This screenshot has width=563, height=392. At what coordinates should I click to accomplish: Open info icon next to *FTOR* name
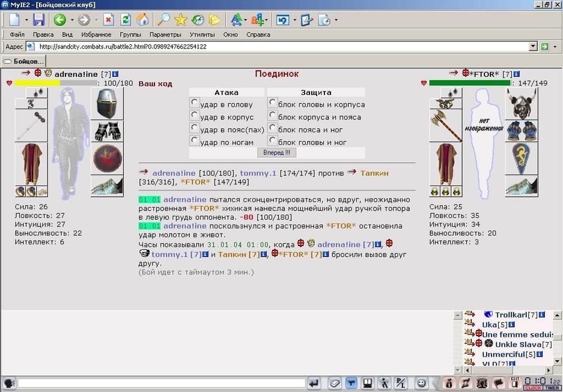[517, 74]
